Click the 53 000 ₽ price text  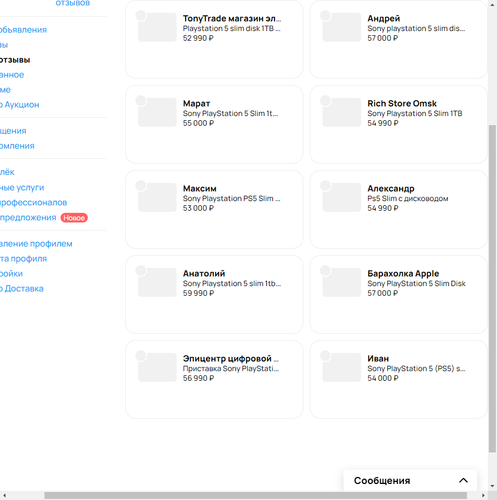tap(198, 208)
